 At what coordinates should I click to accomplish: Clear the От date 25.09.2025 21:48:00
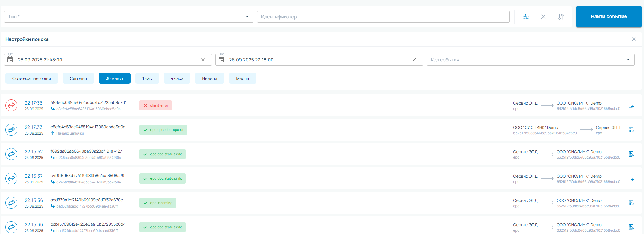point(203,60)
